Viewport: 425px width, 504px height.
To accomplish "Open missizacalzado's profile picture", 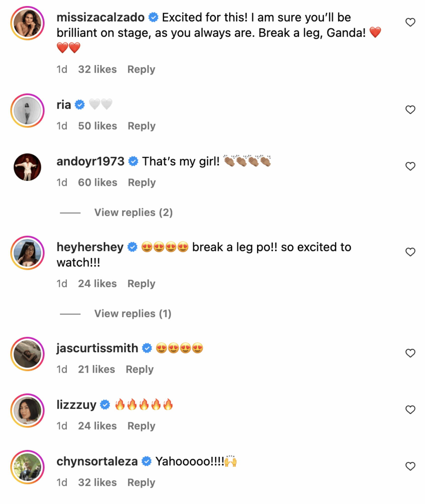I will click(x=27, y=23).
